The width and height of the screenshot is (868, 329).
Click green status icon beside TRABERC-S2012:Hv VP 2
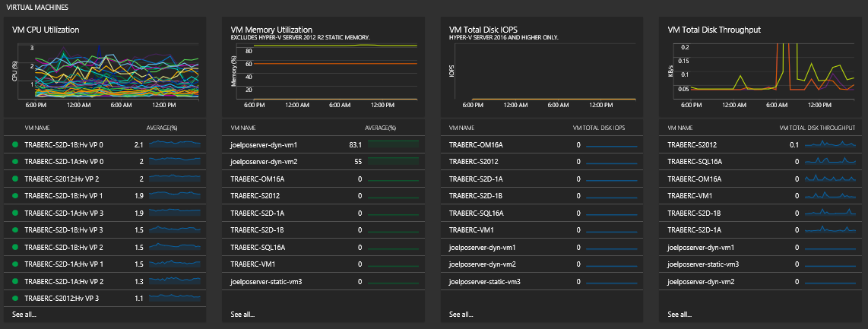pos(14,179)
